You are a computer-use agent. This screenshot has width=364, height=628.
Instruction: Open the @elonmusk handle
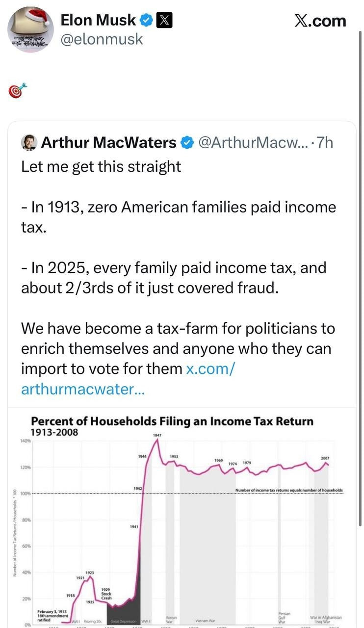(x=102, y=39)
